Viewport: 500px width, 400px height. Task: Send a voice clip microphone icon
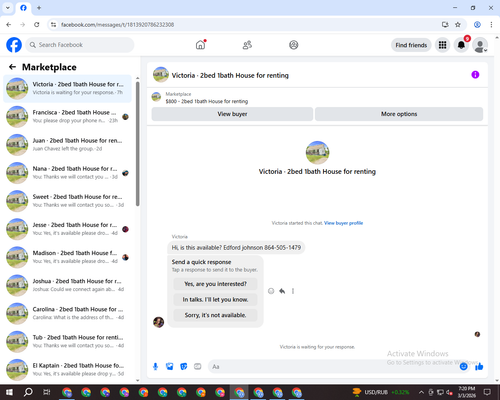click(x=155, y=367)
